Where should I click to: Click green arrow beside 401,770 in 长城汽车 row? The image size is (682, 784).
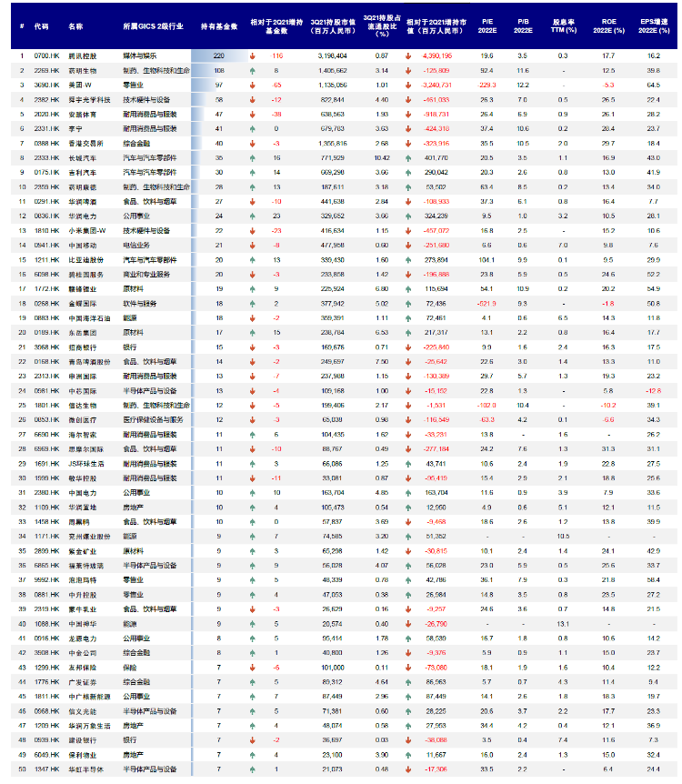[408, 158]
